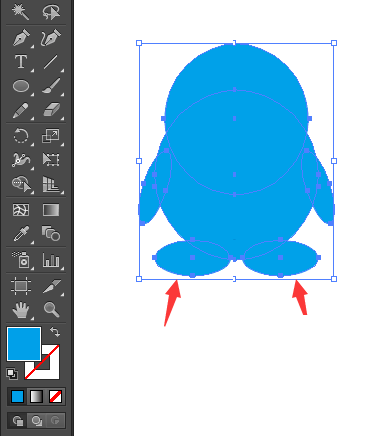Select the Paintbrush tool

(x=51, y=86)
